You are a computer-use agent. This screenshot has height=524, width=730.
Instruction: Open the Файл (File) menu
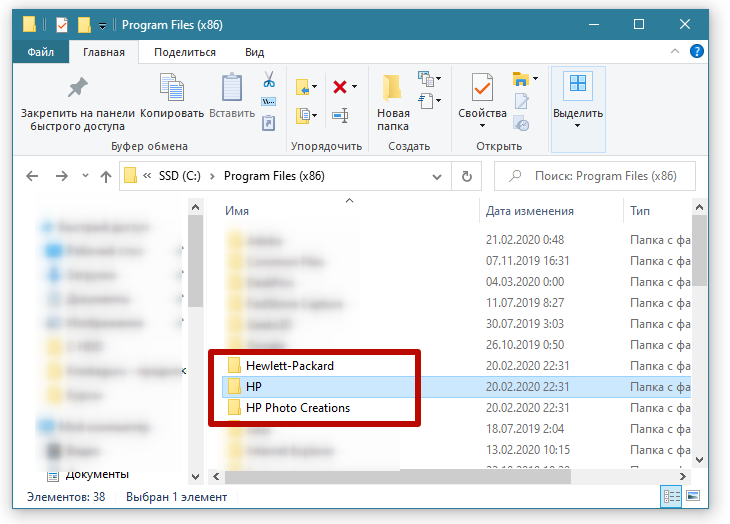tap(41, 52)
